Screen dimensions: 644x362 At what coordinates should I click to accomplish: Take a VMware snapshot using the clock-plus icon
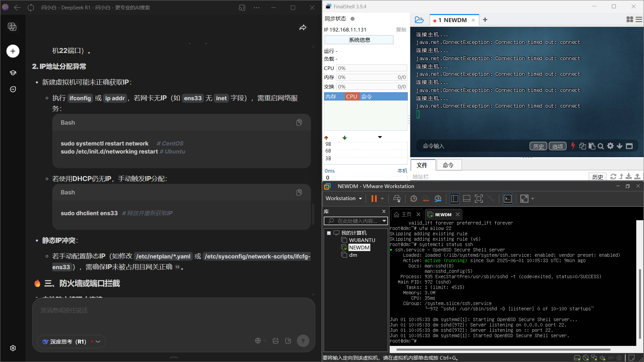point(413,199)
